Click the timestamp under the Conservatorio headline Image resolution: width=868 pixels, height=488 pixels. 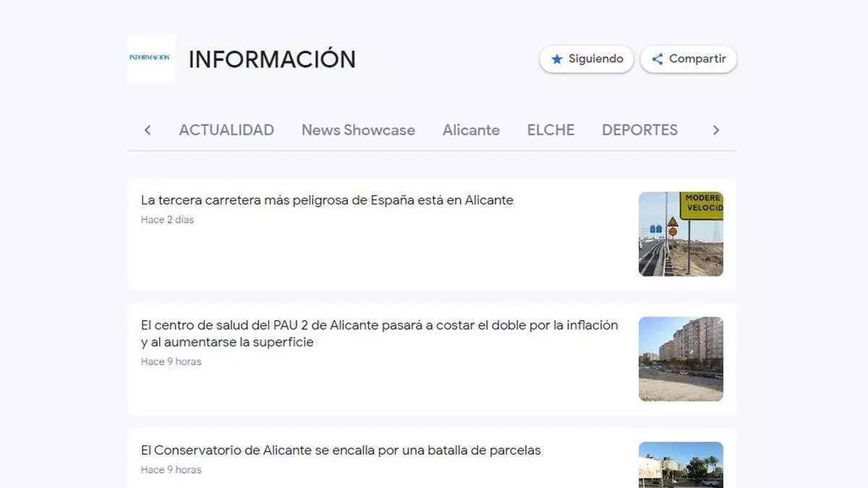coord(171,470)
